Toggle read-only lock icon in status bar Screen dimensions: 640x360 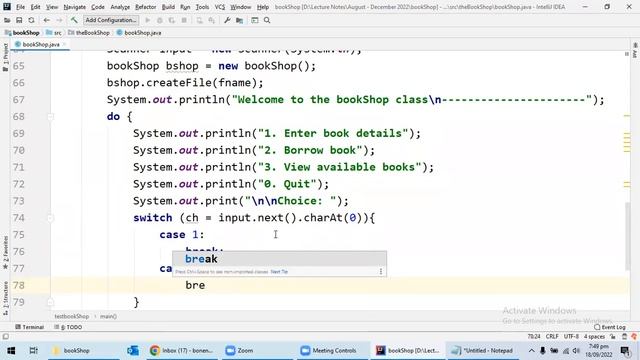coord(613,336)
